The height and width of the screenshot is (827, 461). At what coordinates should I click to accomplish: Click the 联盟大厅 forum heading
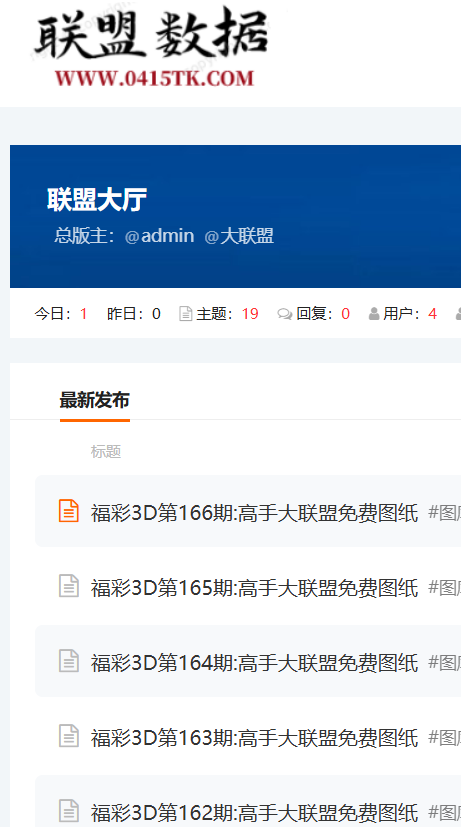click(97, 200)
